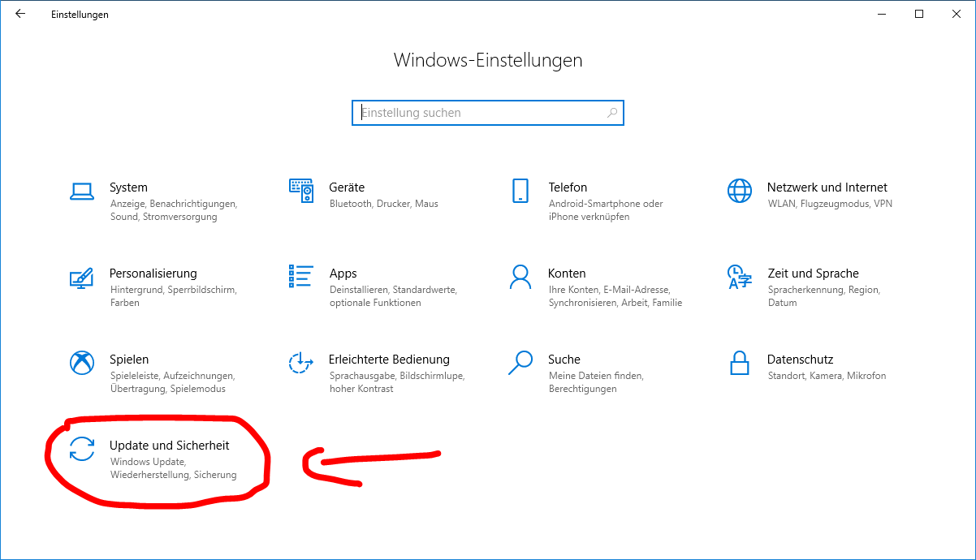Open the Konten person icon

coord(520,277)
